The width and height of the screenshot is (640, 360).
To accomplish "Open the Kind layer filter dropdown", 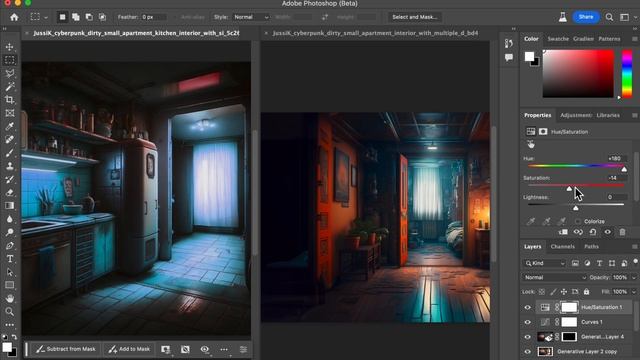I will point(544,263).
